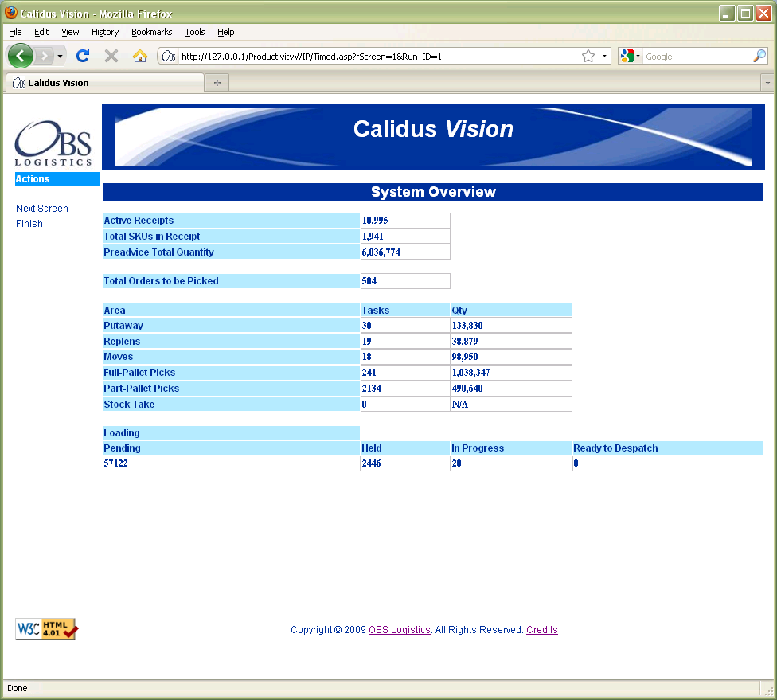Click the Finish link

(29, 224)
